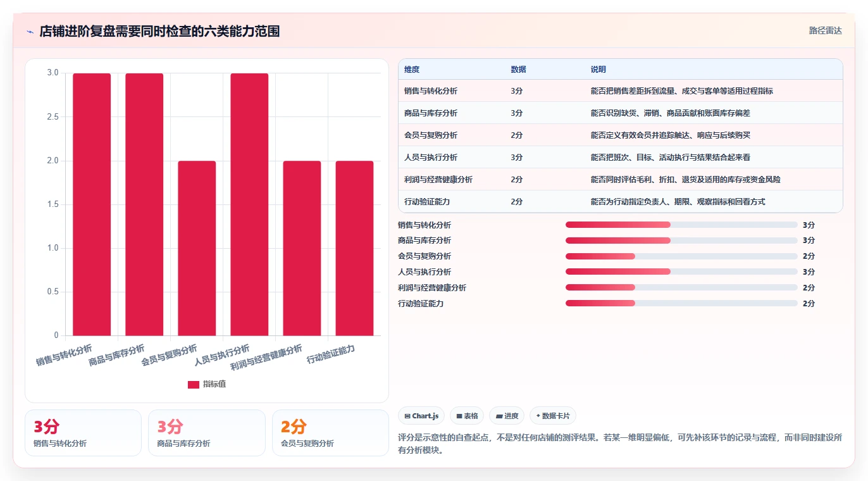Viewport: 868px width, 481px height.
Task: Click the 会员与复购分析 x-axis label
Action: (x=169, y=355)
